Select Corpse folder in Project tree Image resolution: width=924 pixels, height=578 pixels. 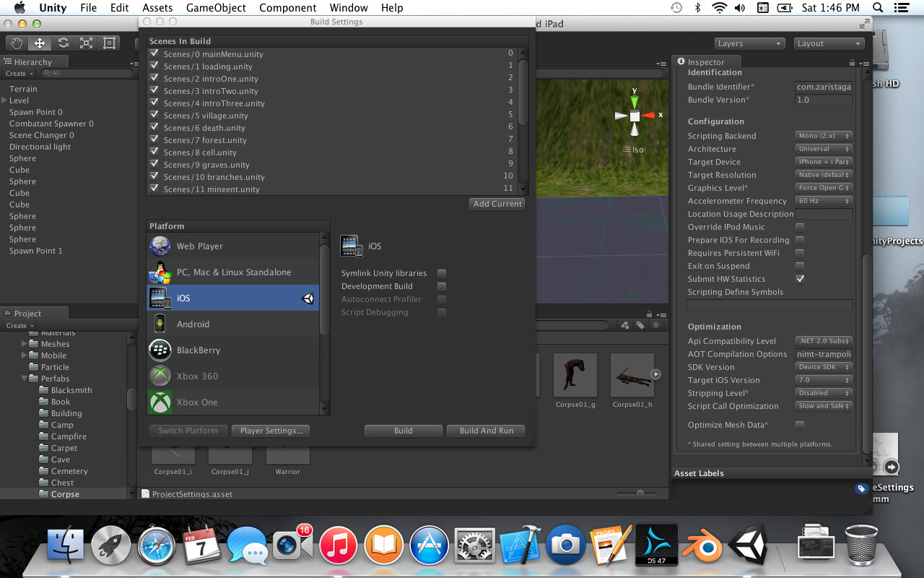tap(65, 494)
